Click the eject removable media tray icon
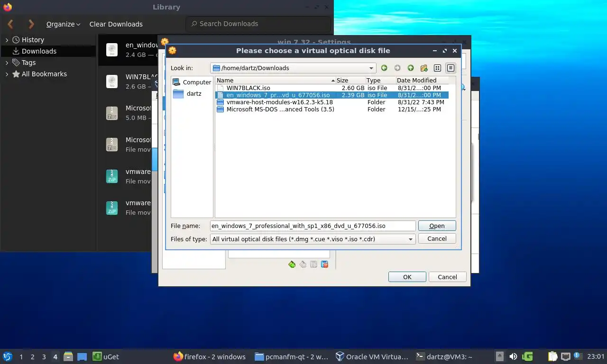 (499, 356)
